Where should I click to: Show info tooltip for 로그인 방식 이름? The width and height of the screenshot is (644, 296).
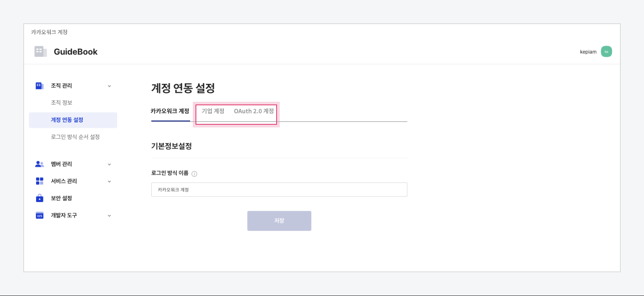194,174
